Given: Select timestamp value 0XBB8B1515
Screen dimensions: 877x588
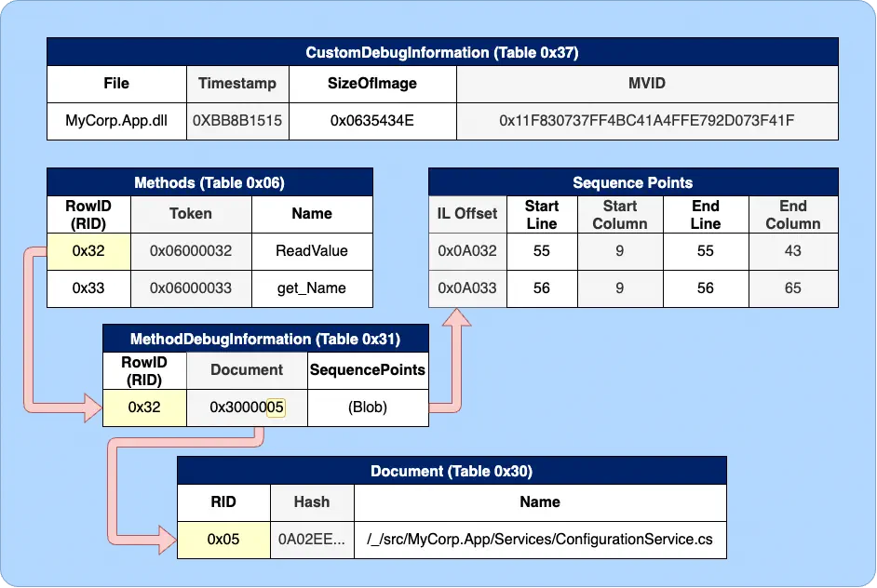Looking at the screenshot, I should tap(237, 120).
